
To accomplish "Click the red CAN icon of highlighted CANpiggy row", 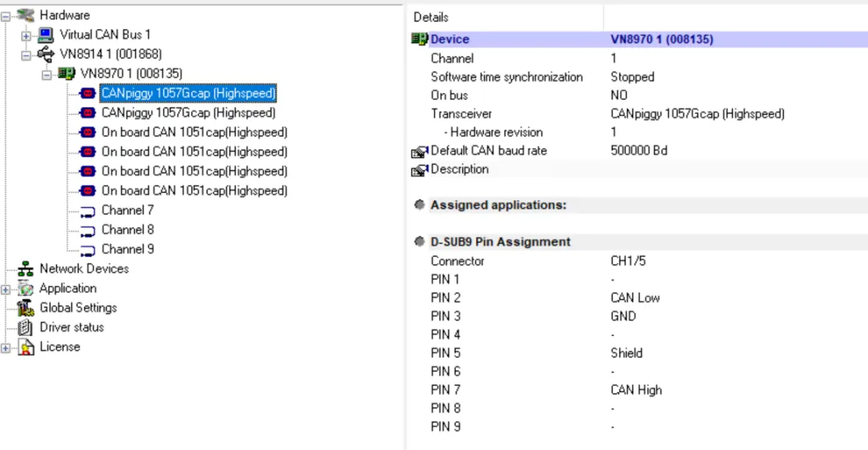I will (88, 93).
